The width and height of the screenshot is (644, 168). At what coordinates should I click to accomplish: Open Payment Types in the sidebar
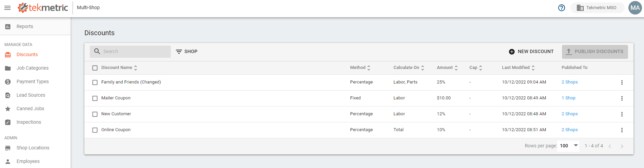coord(35,81)
